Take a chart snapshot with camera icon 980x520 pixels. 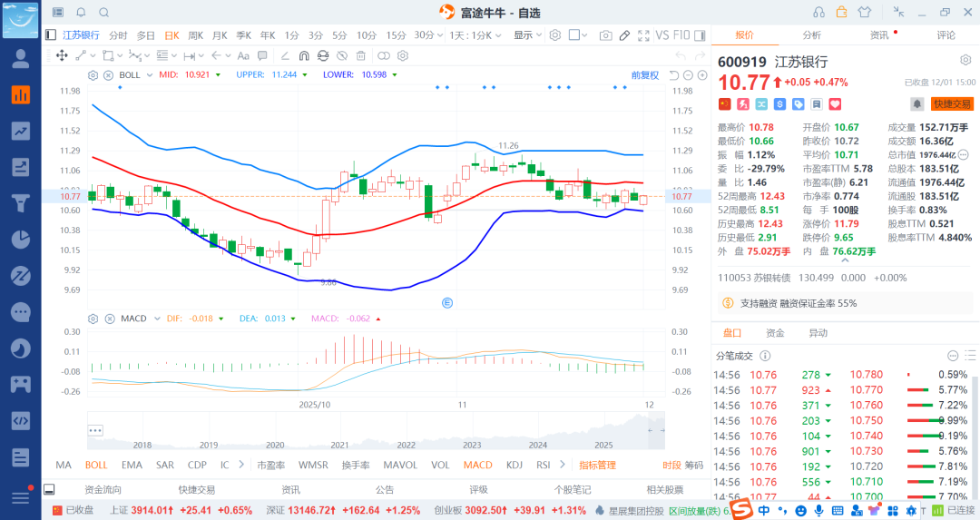click(x=605, y=35)
